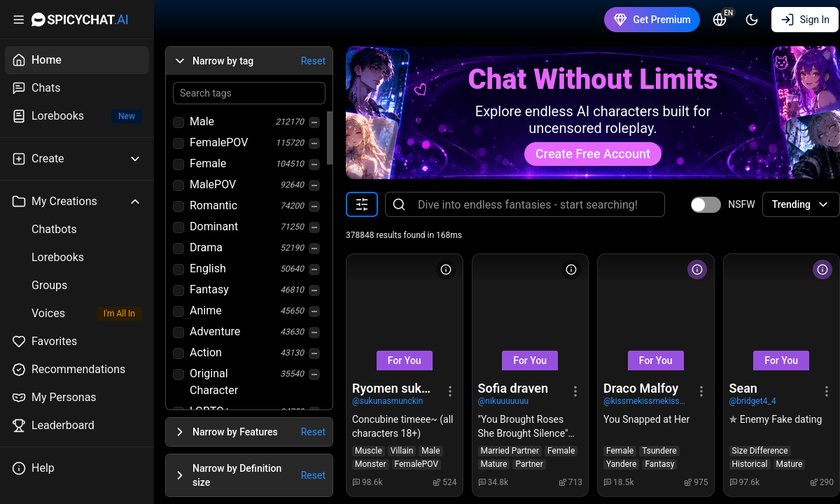The image size is (840, 504).
Task: Open three-dot menu on Sofia draven card
Action: 575,391
